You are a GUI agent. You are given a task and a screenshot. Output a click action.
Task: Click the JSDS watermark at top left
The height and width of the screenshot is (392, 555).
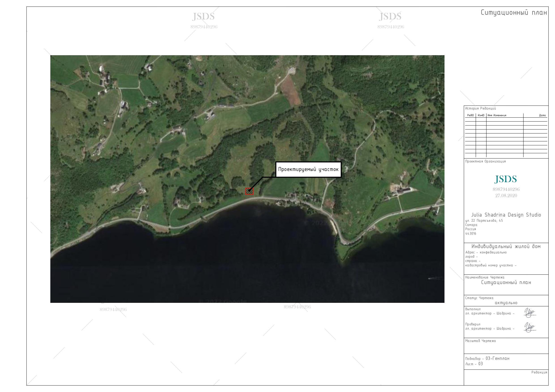click(204, 17)
